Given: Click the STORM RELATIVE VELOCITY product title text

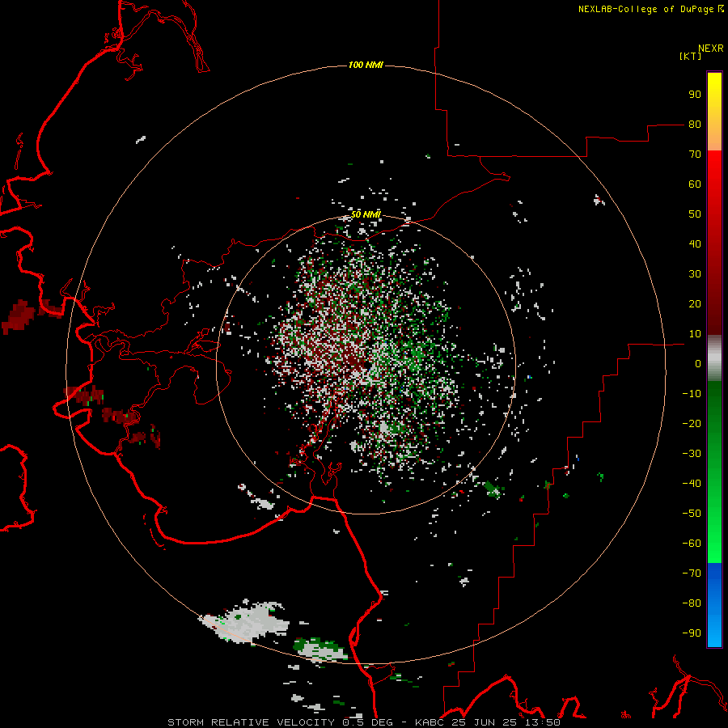Looking at the screenshot, I should click(251, 722).
